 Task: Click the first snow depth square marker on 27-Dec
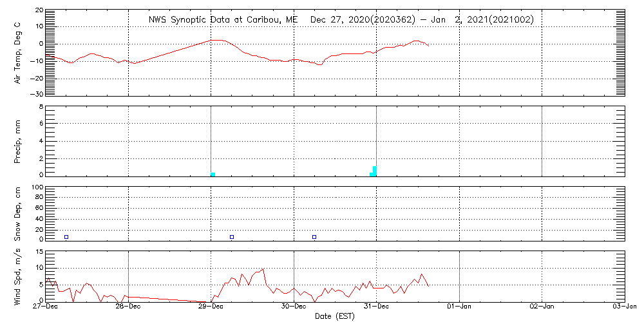coord(66,237)
